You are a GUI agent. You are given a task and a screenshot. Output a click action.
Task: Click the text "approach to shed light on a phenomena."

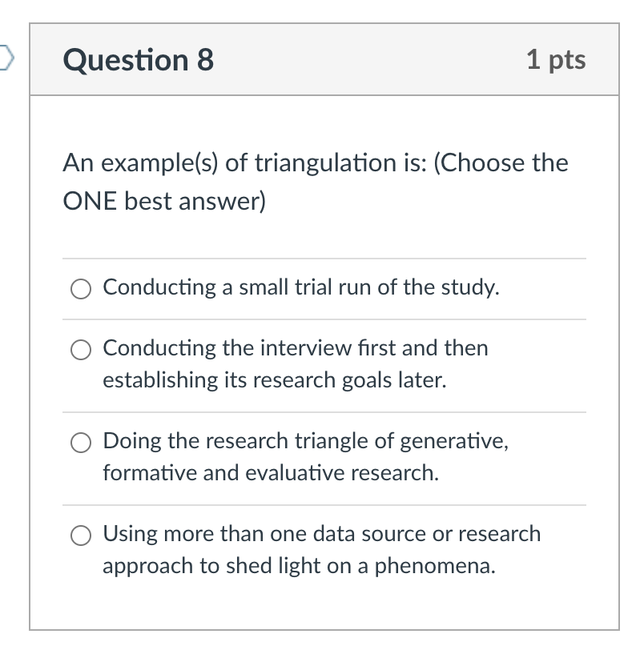tap(299, 566)
